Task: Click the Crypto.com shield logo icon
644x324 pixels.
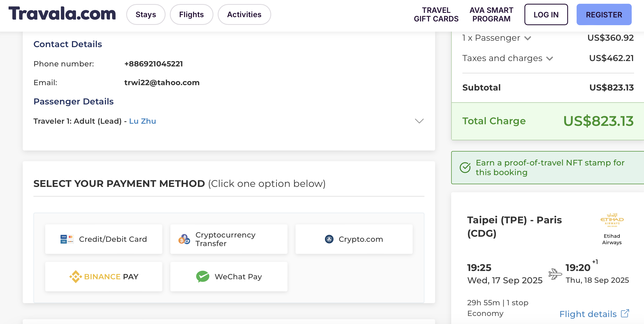Action: [x=329, y=239]
